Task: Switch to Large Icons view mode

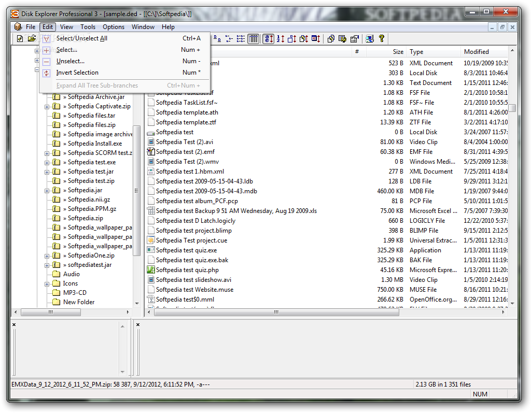Action: pos(217,39)
